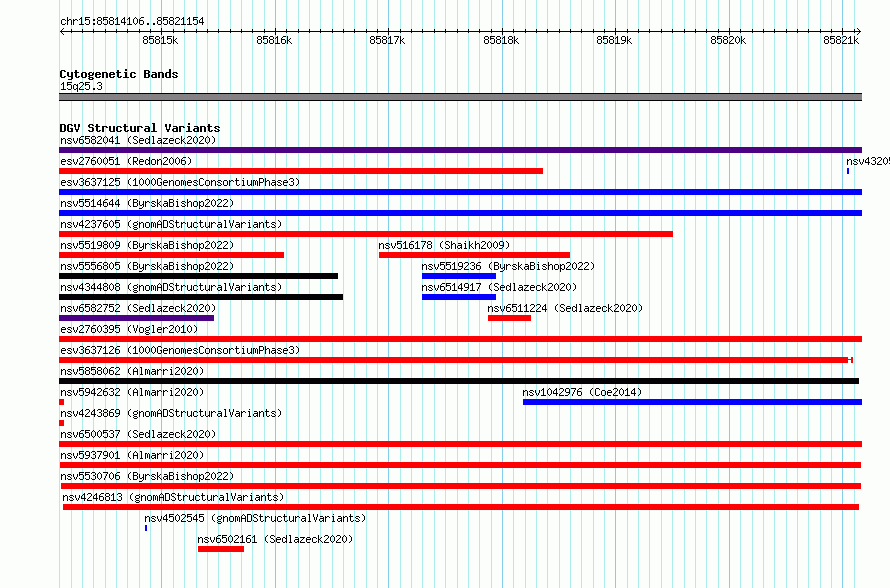Viewport: 890px width, 588px height.
Task: Click the 85815k ruler tick label
Action: click(160, 40)
